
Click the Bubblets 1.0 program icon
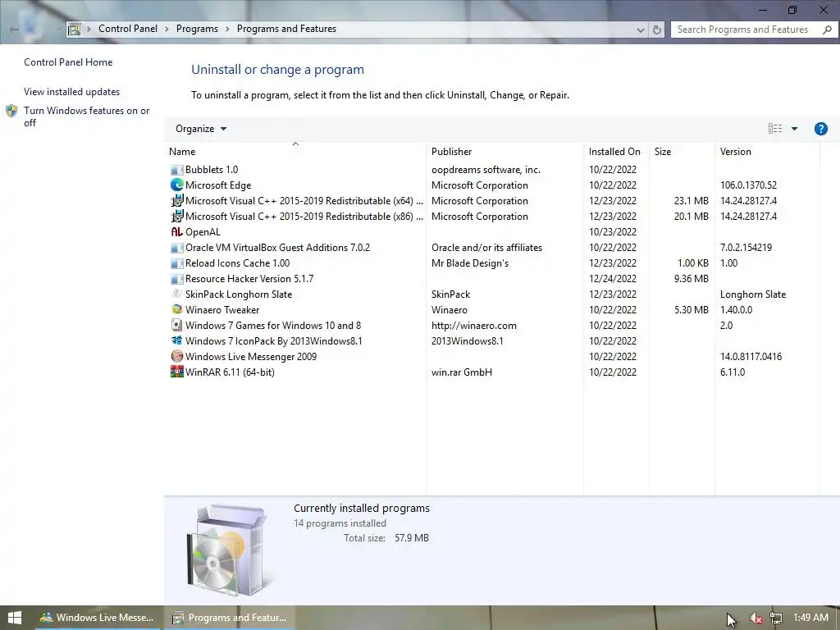177,170
